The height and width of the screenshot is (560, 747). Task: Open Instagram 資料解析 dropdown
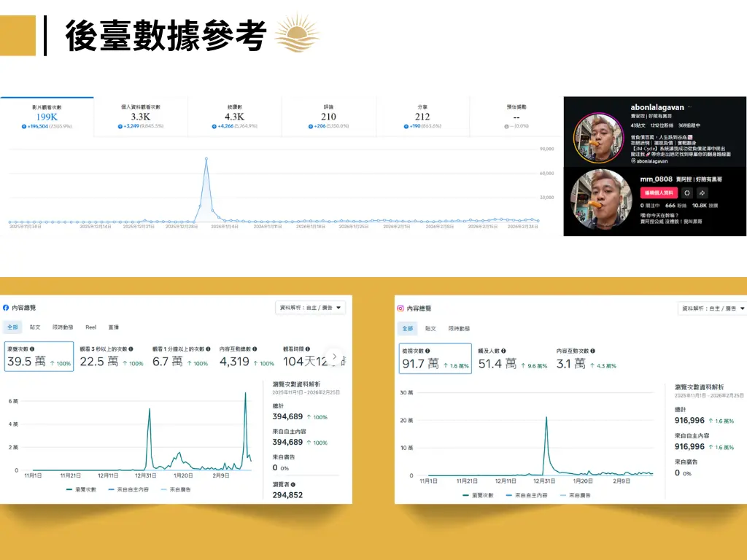(712, 308)
